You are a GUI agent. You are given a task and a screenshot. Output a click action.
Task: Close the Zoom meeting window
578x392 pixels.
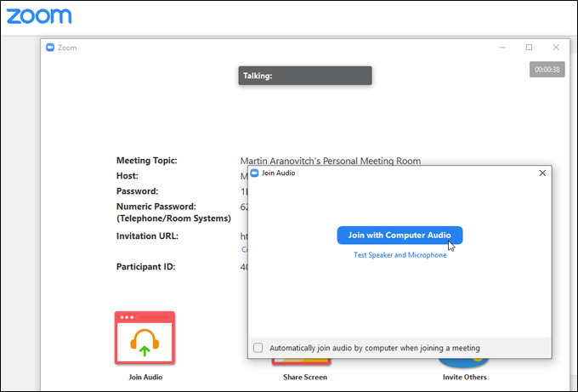[x=556, y=48]
